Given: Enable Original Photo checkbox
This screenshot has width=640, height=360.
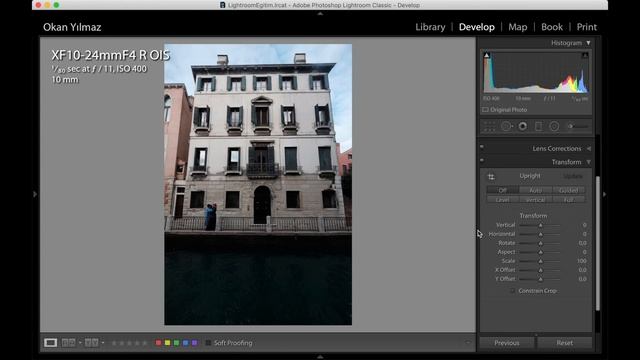Looking at the screenshot, I should [485, 110].
